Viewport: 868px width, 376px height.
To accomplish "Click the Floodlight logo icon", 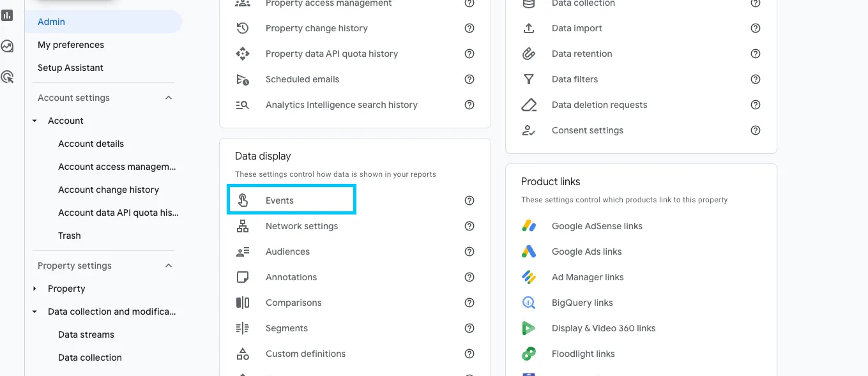I will (x=529, y=354).
